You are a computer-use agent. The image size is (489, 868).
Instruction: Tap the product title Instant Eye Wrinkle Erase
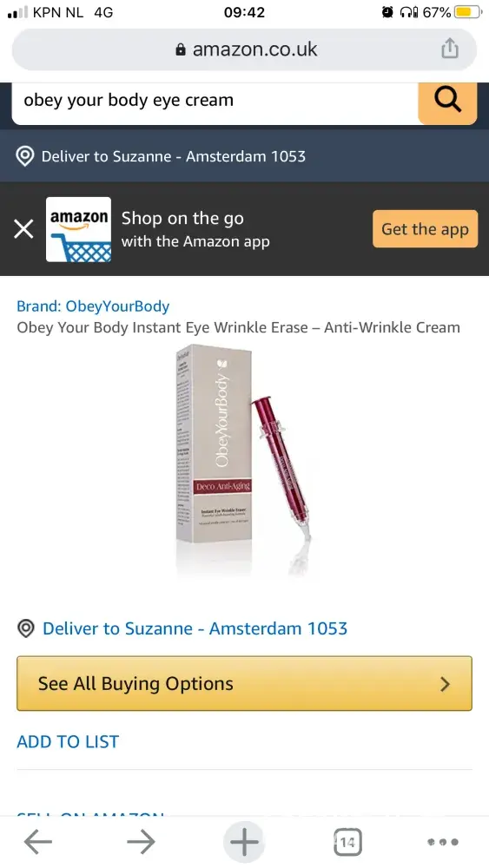[238, 327]
